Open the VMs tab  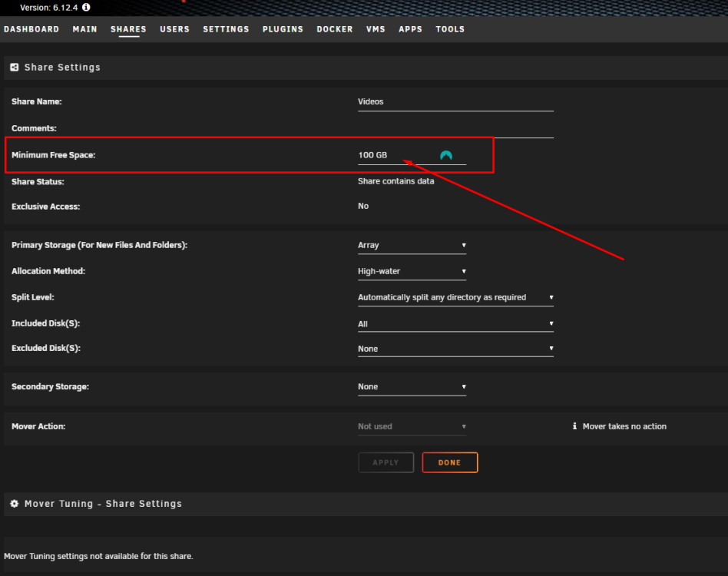point(376,29)
